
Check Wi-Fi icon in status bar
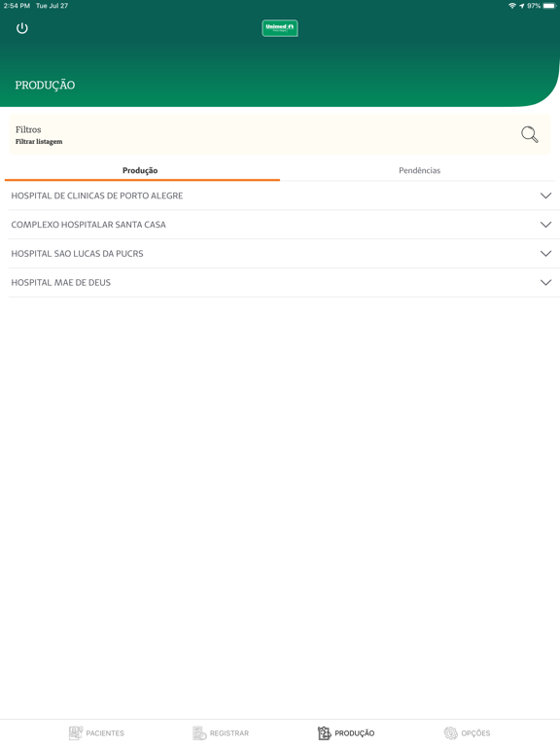pos(512,6)
